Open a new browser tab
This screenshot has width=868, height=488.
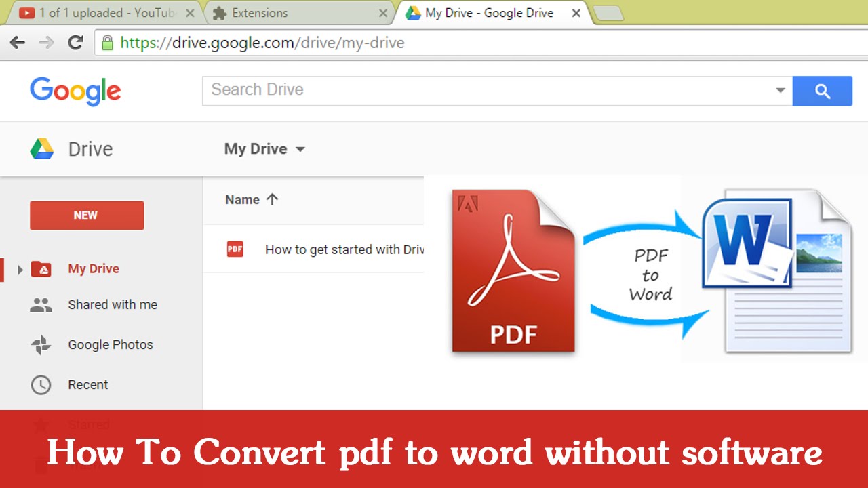(x=608, y=14)
